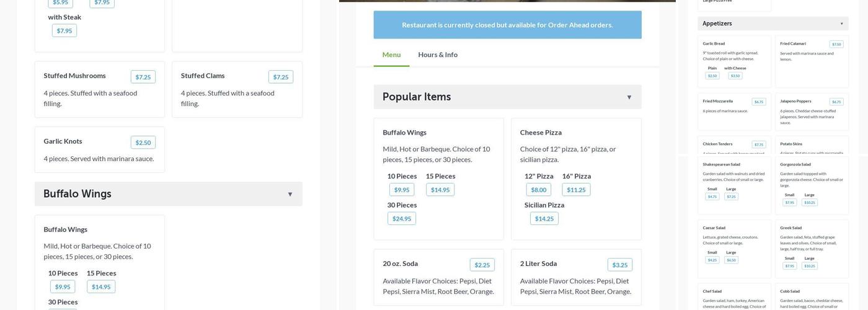The height and width of the screenshot is (310, 868).
Task: Select Garlic Bread with Cheese $3.50
Action: [x=735, y=76]
